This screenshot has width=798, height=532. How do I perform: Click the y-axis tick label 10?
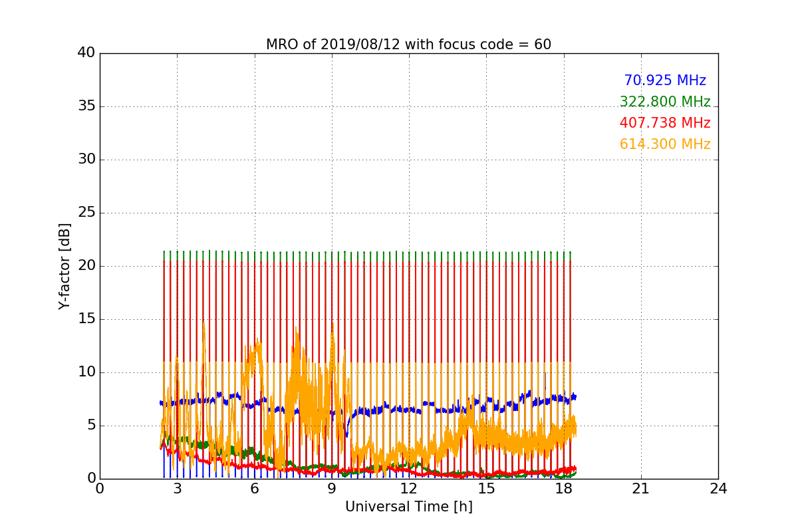coord(86,372)
